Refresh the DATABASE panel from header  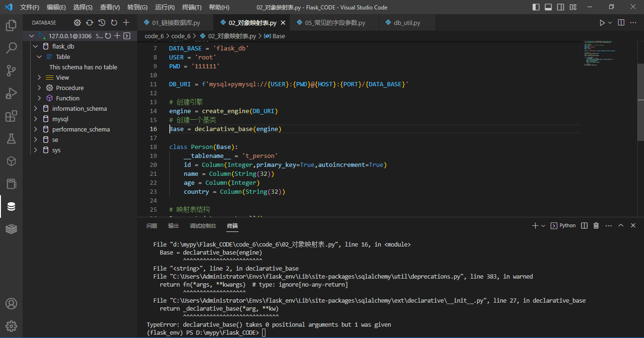tap(114, 23)
